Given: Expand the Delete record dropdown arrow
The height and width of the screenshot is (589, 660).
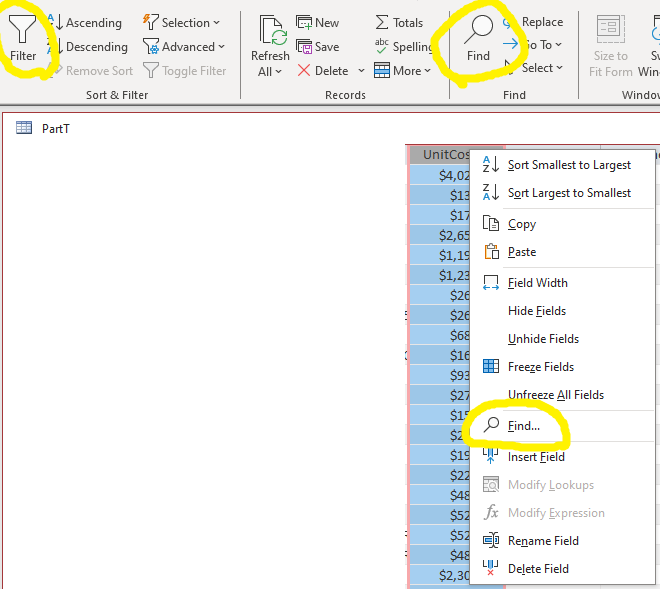Looking at the screenshot, I should [x=361, y=71].
